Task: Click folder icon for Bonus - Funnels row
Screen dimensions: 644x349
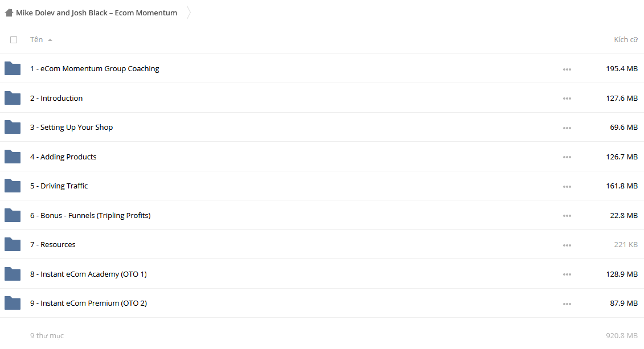Action: (13, 215)
